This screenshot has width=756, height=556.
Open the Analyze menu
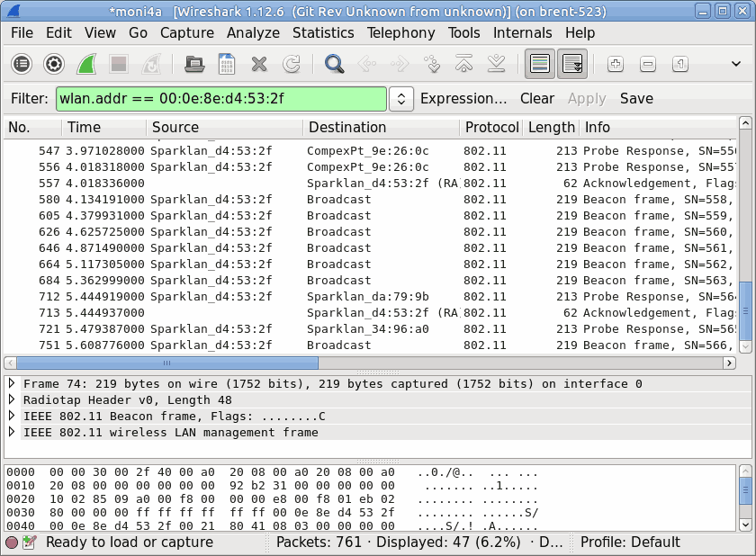click(253, 32)
